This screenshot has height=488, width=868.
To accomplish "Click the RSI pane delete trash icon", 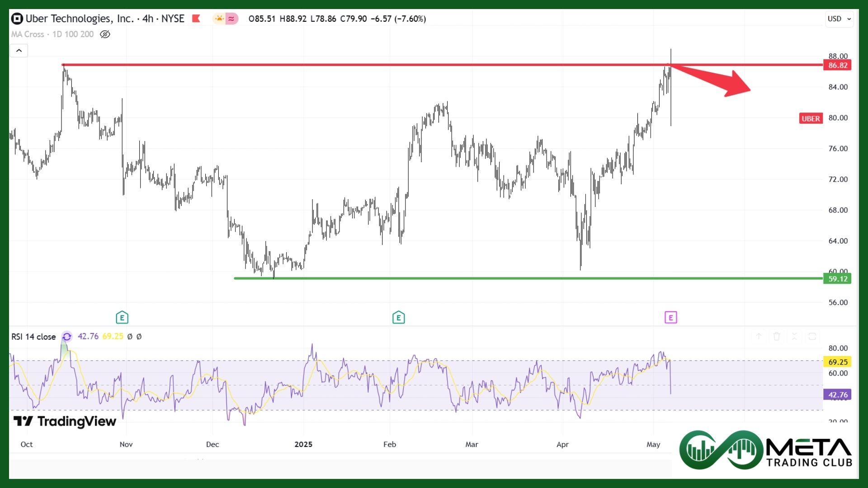I will point(776,336).
